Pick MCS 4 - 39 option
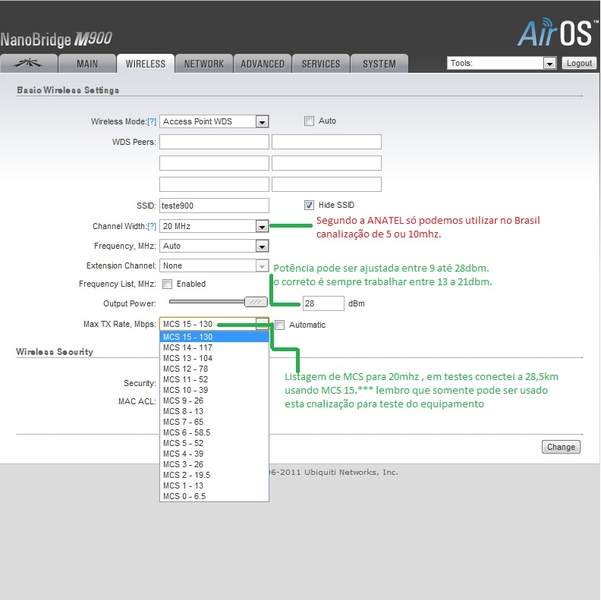601x600 pixels. [x=214, y=454]
